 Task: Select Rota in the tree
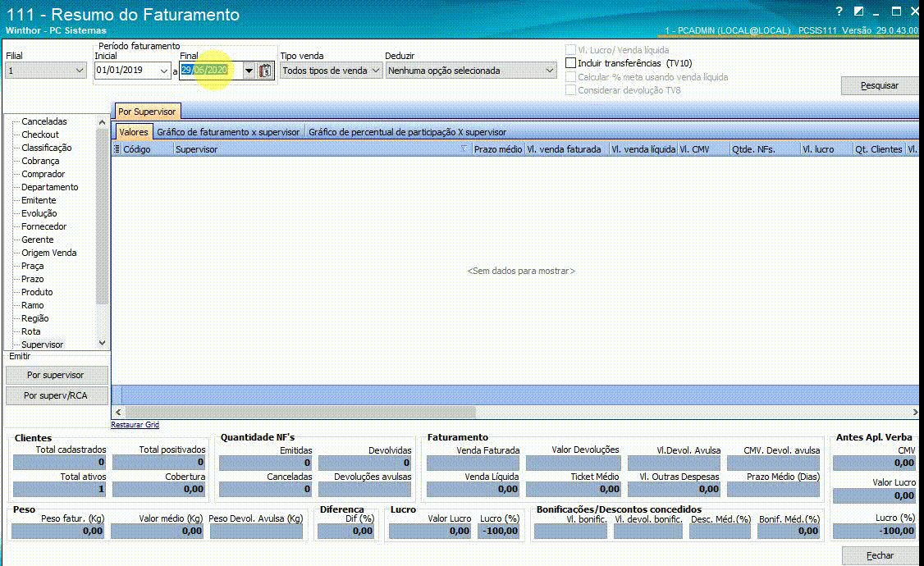coord(30,331)
